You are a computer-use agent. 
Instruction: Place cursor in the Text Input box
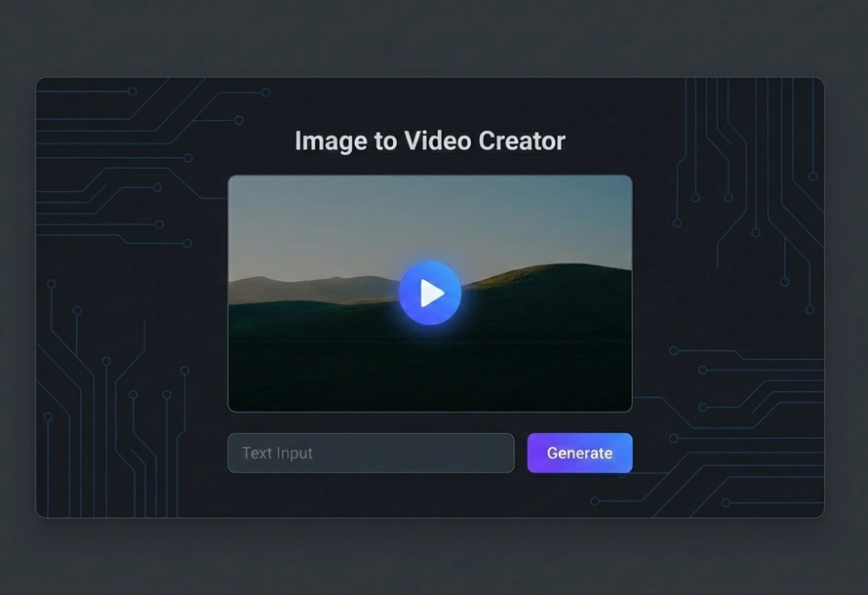click(x=371, y=453)
